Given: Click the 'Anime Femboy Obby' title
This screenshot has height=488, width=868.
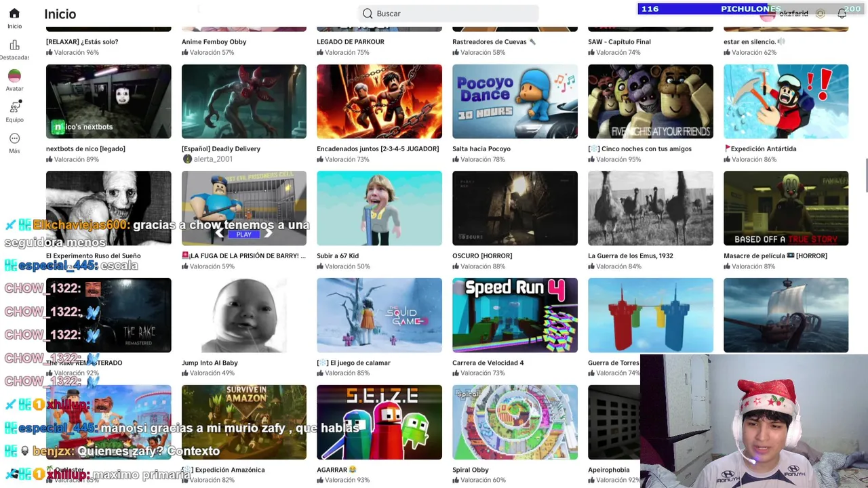Looking at the screenshot, I should click(x=214, y=41).
